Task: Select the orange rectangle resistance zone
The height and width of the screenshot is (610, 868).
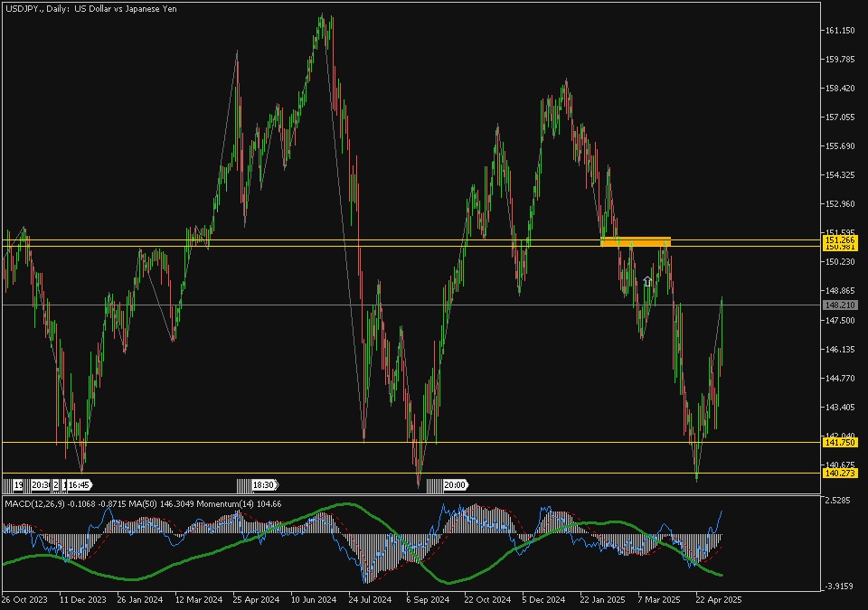Action: (x=636, y=241)
